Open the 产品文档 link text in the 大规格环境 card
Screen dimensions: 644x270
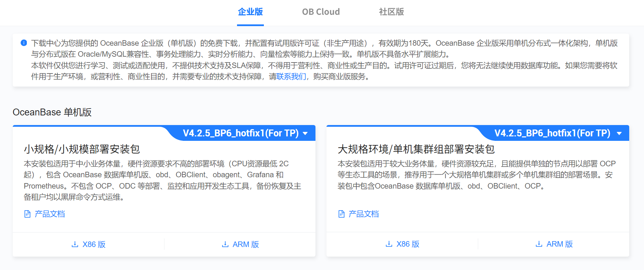pyautogui.click(x=364, y=214)
